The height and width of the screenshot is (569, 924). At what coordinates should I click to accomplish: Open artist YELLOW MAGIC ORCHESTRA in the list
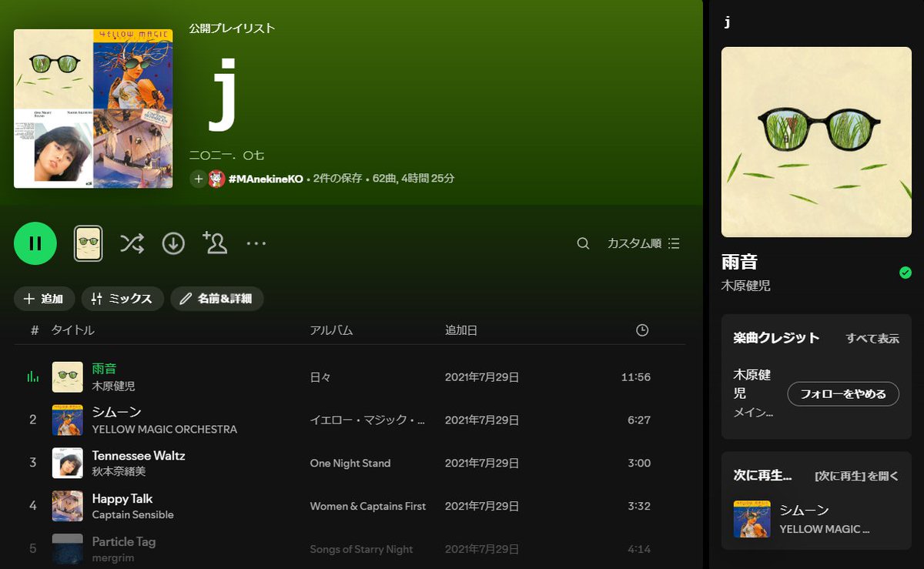click(165, 429)
